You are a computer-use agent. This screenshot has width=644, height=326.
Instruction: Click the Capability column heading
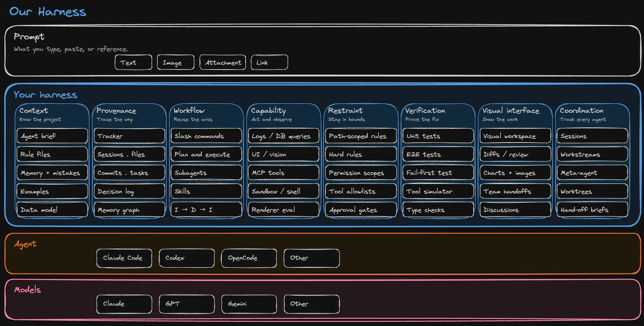click(268, 111)
